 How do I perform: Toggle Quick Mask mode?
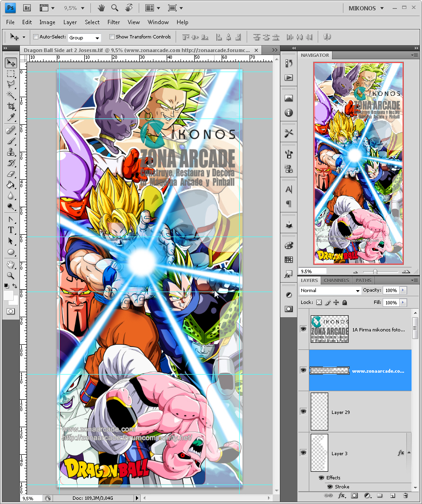[10, 311]
